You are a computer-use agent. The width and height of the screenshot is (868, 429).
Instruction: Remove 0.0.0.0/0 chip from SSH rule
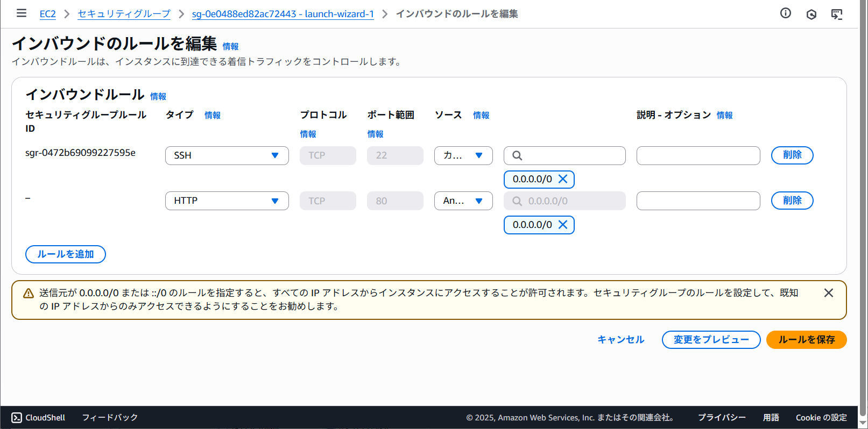point(563,179)
